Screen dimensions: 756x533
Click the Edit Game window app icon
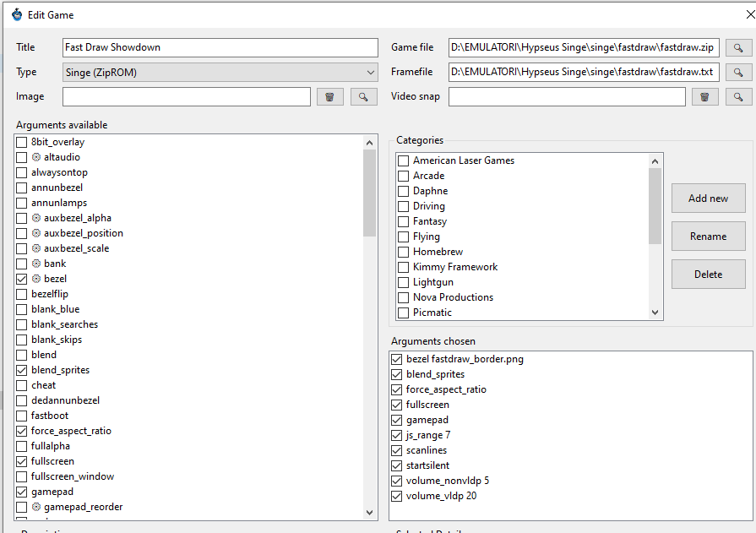tap(17, 15)
